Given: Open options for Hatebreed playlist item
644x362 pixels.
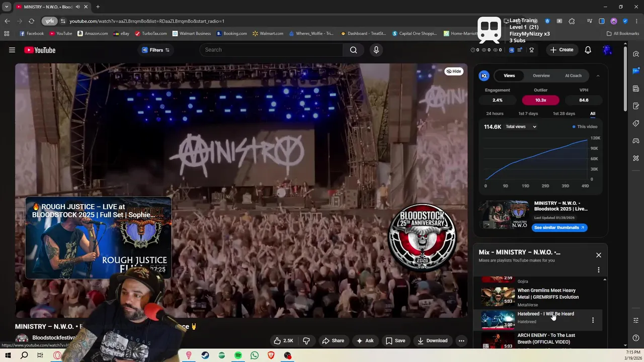Looking at the screenshot, I should [x=593, y=320].
